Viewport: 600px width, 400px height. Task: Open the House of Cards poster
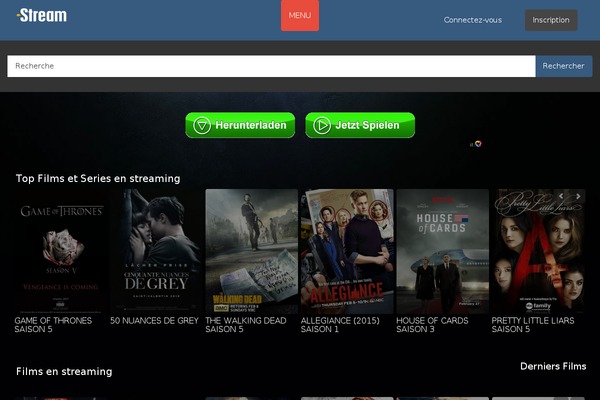pyautogui.click(x=442, y=251)
